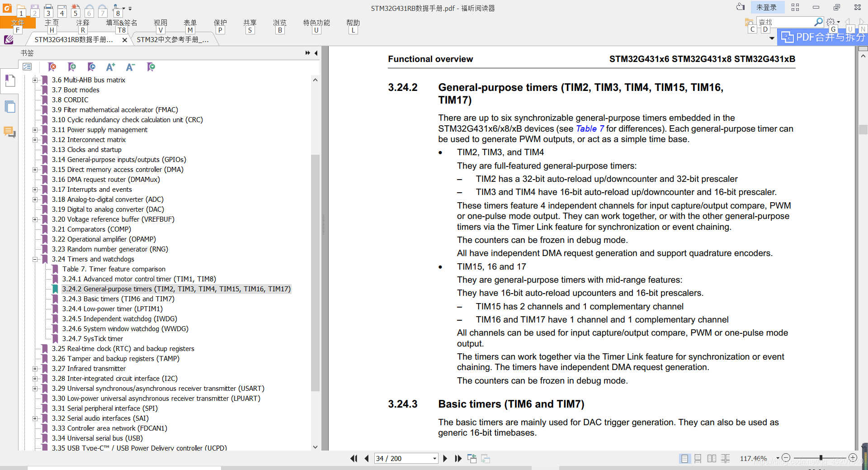Open the Pages thumbnail panel in sidebar
868x470 pixels.
click(9, 107)
